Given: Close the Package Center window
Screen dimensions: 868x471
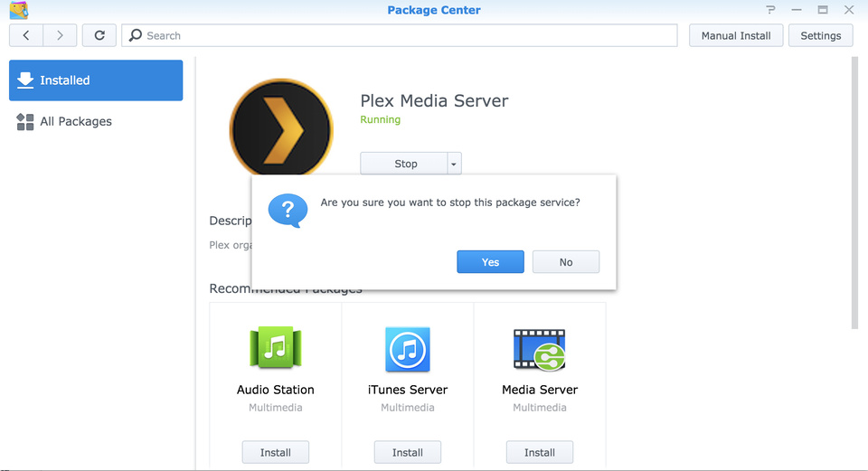Looking at the screenshot, I should click(x=849, y=9).
